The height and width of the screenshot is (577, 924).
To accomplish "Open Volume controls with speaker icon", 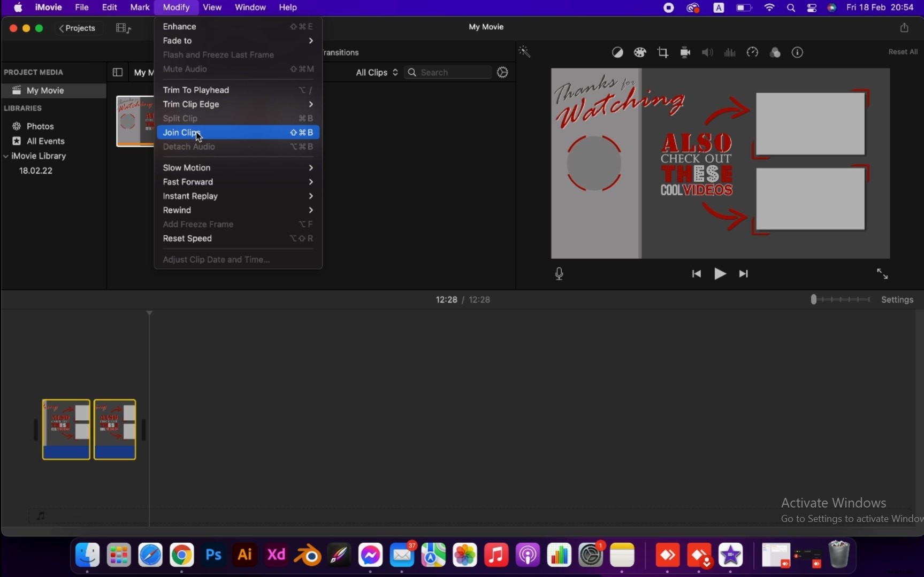I will point(707,52).
